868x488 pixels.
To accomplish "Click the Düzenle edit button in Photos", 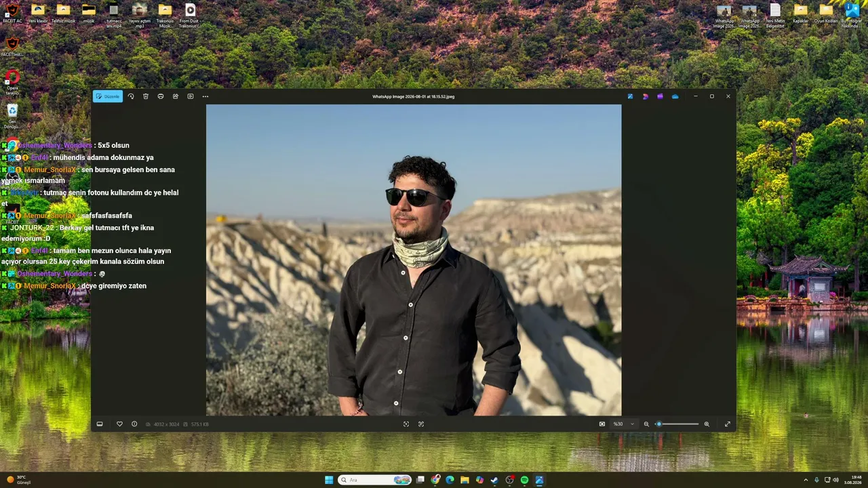I will (108, 96).
